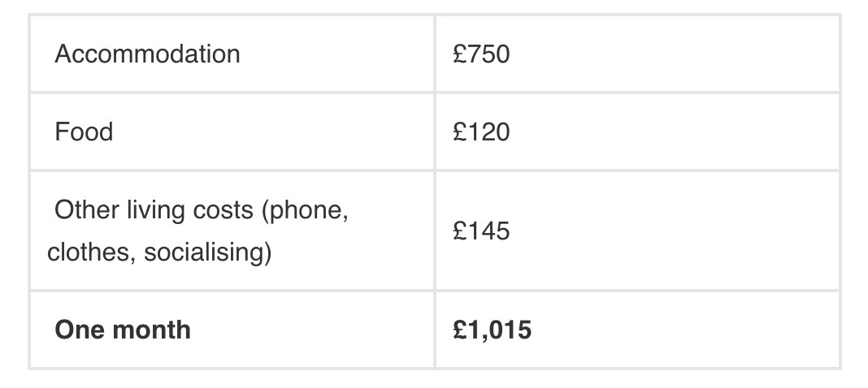
Task: Click the £145 other living costs amount
Action: pyautogui.click(x=482, y=231)
